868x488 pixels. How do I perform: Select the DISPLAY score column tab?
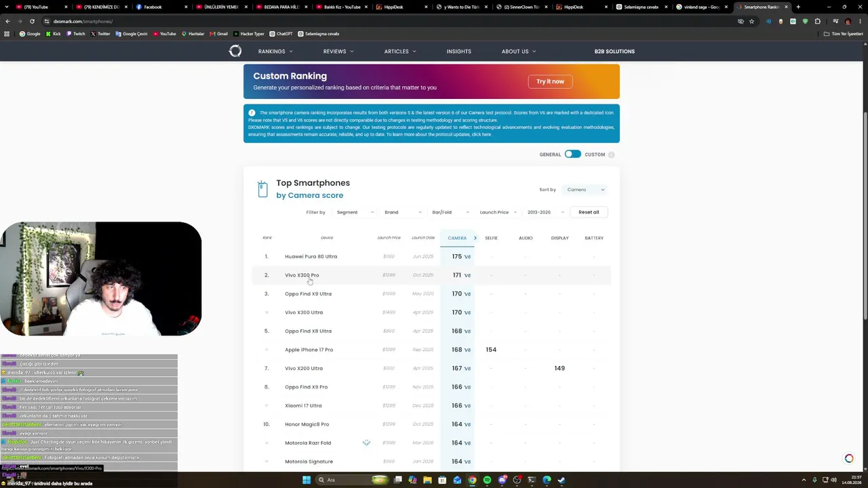pyautogui.click(x=560, y=238)
